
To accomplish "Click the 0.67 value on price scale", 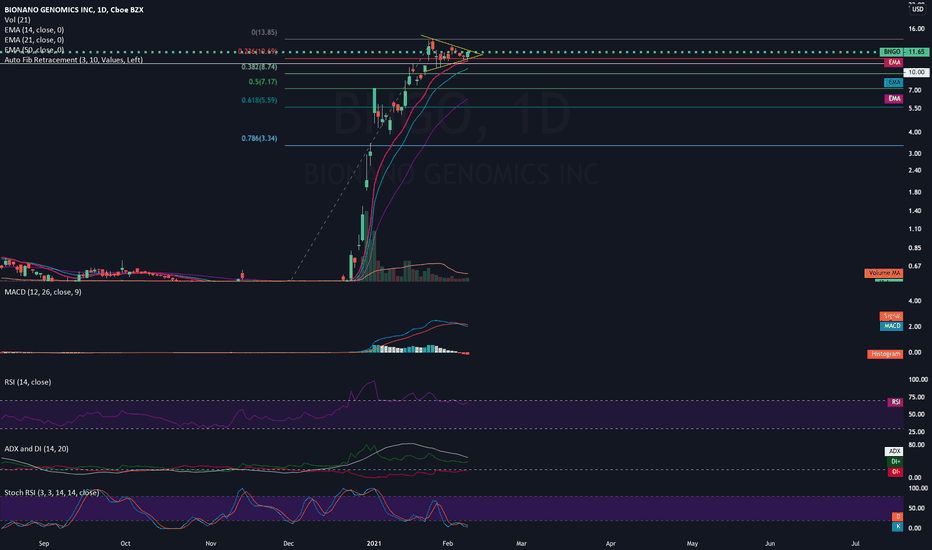I will point(915,266).
